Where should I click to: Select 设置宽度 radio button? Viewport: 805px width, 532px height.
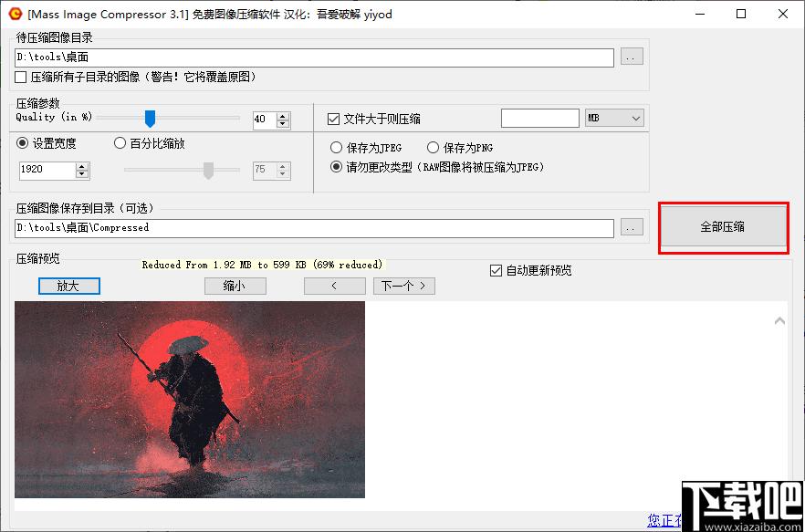pyautogui.click(x=22, y=143)
